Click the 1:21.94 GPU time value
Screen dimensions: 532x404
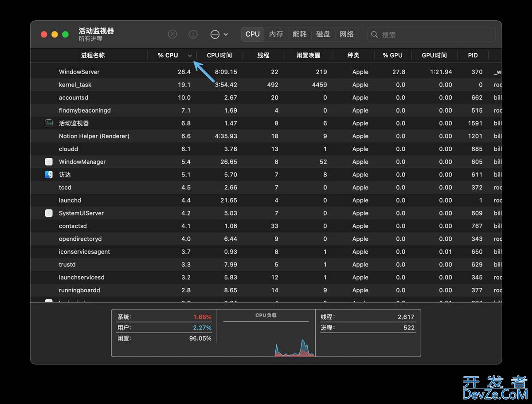[441, 72]
